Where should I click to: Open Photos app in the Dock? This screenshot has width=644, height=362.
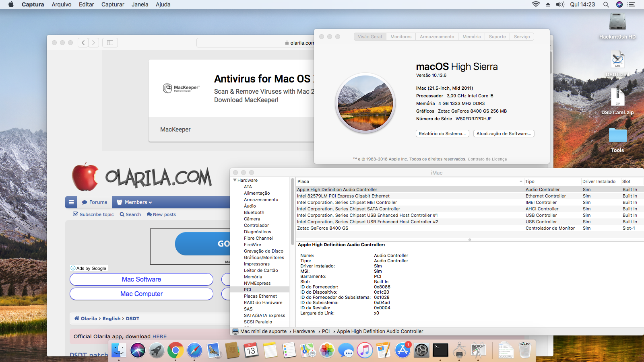pos(327,350)
